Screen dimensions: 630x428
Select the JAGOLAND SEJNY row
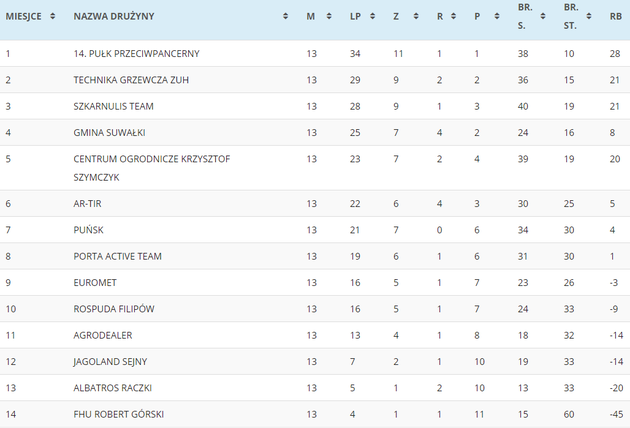315,362
